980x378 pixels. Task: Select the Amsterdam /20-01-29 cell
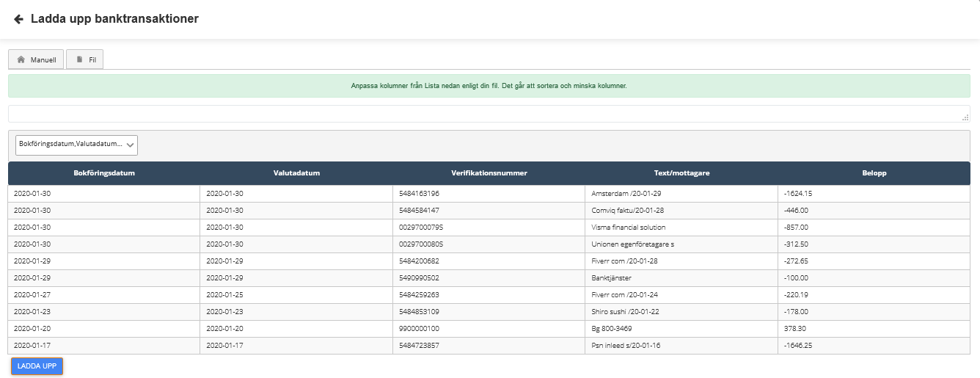(x=621, y=194)
